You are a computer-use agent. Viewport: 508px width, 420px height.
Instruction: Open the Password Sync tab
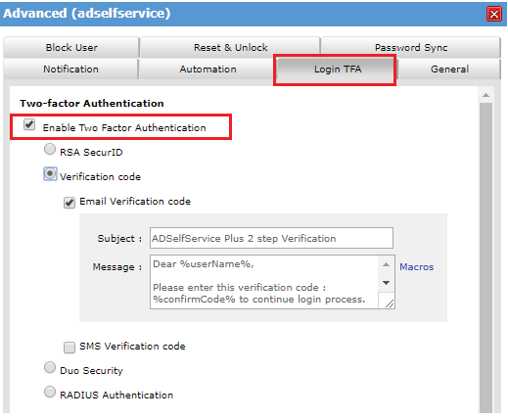point(411,47)
